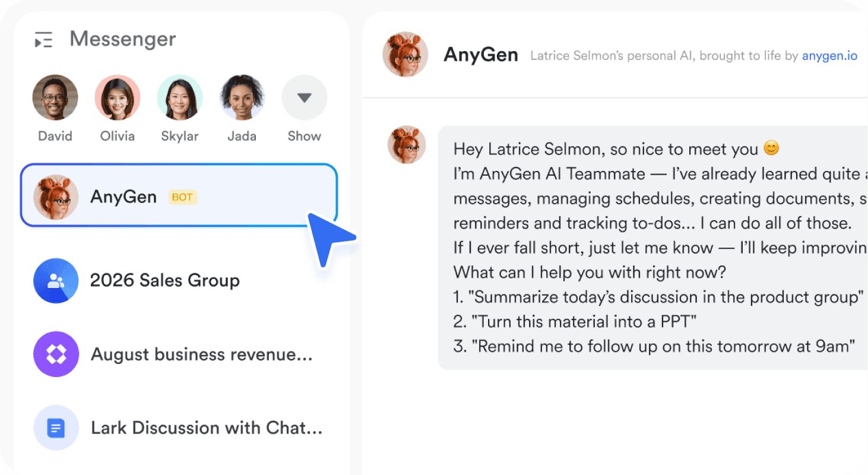Open Lark Discussion with Chat conversation

179,428
